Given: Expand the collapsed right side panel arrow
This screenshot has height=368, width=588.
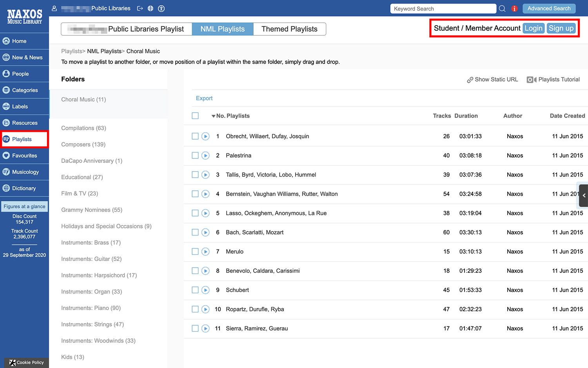Looking at the screenshot, I should (584, 195).
